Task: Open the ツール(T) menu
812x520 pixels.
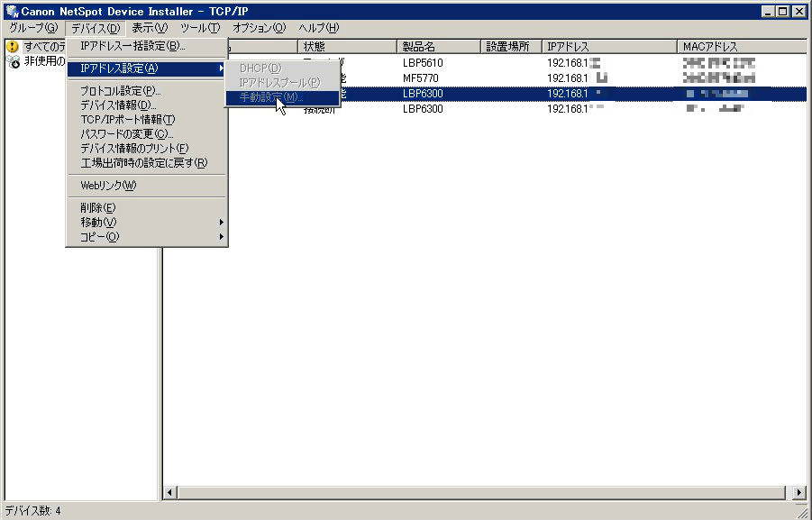Action: (x=200, y=28)
